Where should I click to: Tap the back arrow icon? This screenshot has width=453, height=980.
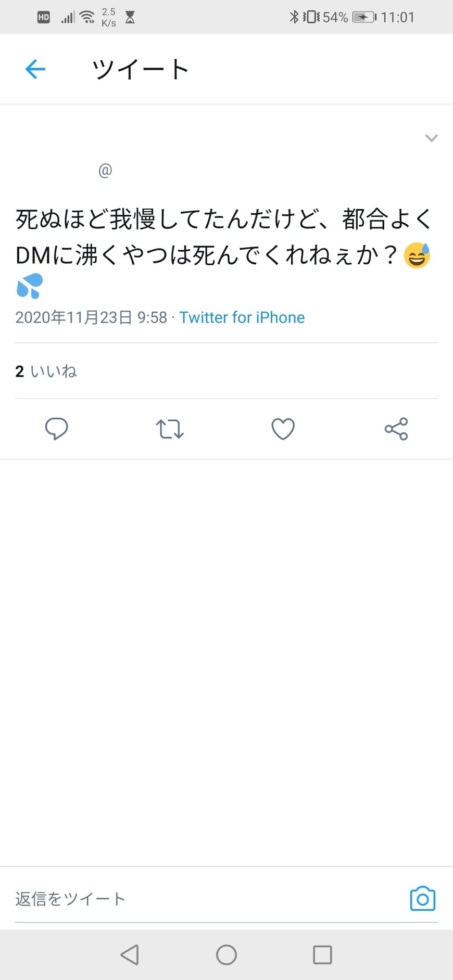coord(35,69)
